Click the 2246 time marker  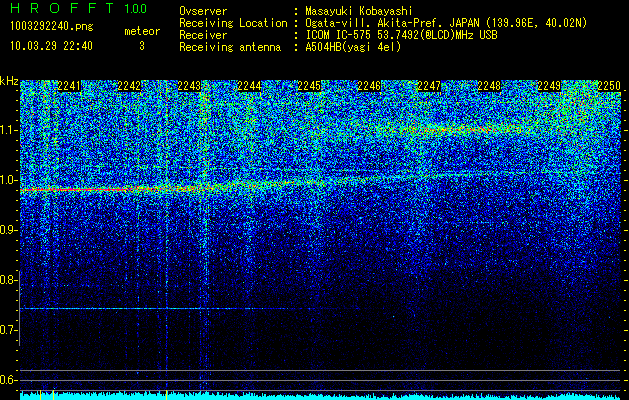tap(369, 86)
